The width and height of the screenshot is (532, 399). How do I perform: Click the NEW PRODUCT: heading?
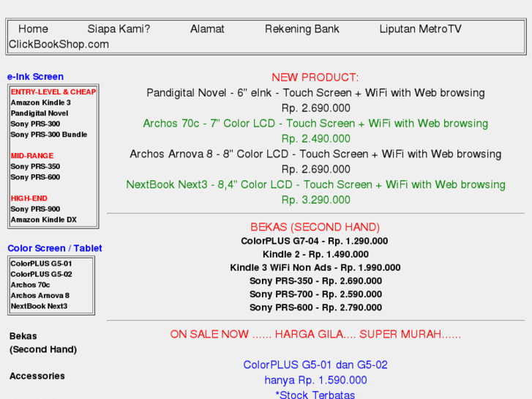click(315, 78)
